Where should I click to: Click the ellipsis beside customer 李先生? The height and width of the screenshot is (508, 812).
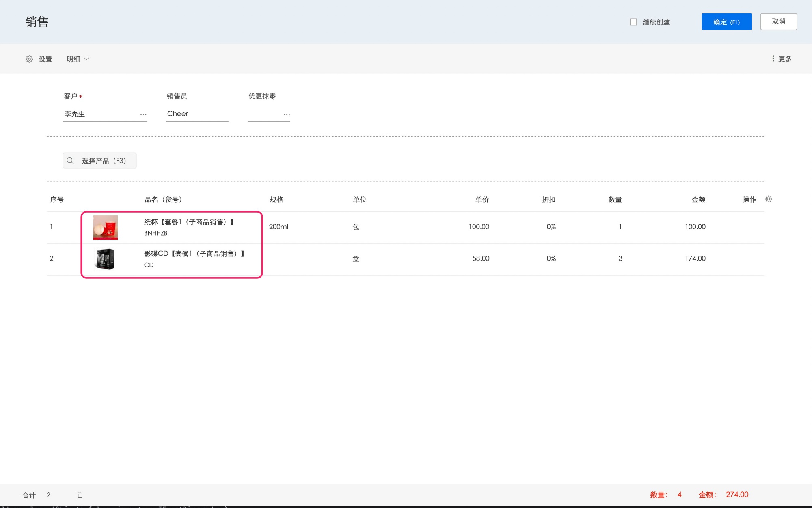143,115
